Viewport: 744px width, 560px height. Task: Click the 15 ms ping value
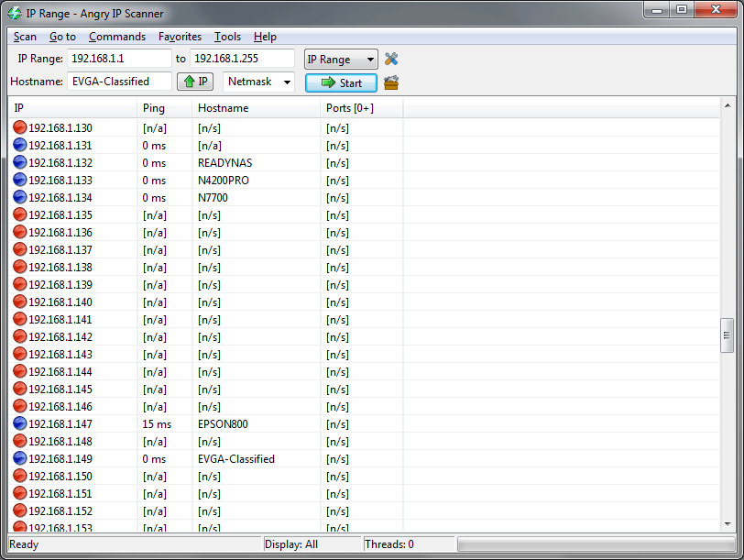tap(157, 424)
